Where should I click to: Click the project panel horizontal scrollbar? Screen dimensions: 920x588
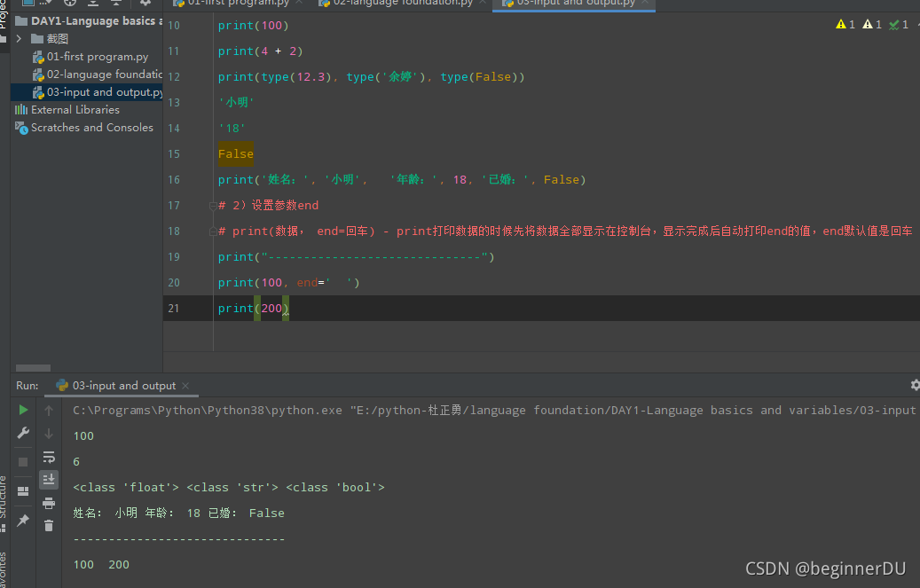coord(33,368)
